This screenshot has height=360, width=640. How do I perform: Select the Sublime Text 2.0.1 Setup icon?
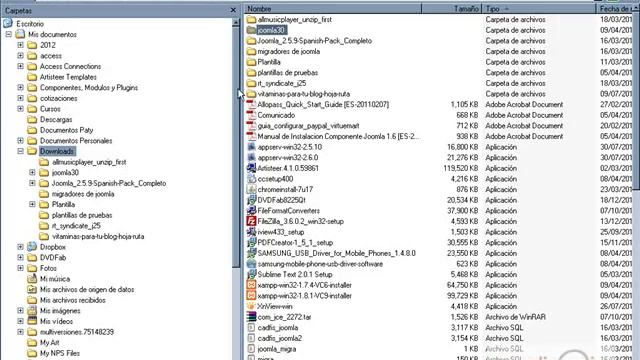pyautogui.click(x=251, y=274)
